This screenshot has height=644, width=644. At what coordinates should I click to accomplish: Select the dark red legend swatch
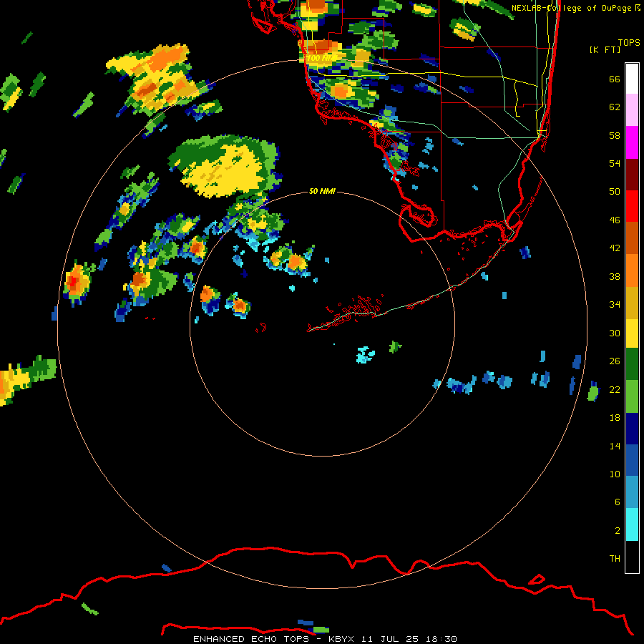(632, 174)
